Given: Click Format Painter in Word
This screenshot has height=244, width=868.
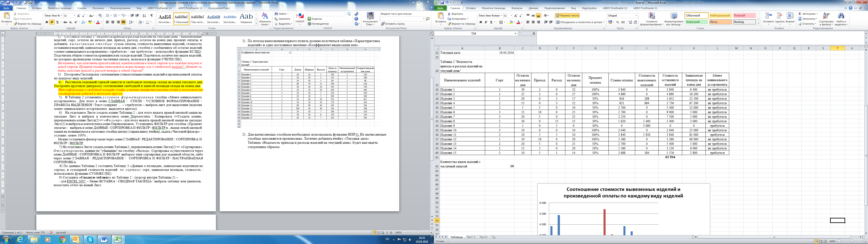Looking at the screenshot, I should pyautogui.click(x=28, y=24).
